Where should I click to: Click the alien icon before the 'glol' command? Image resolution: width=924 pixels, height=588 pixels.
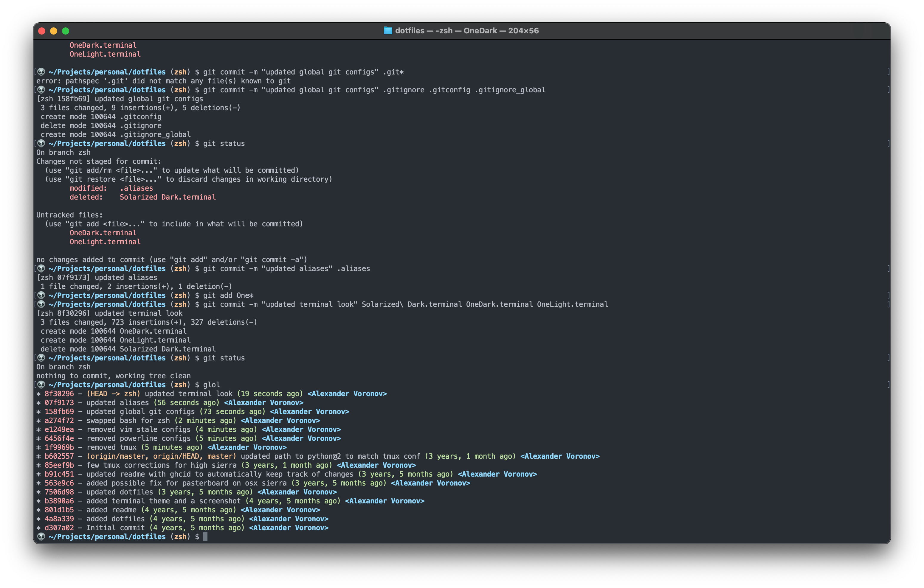point(41,385)
